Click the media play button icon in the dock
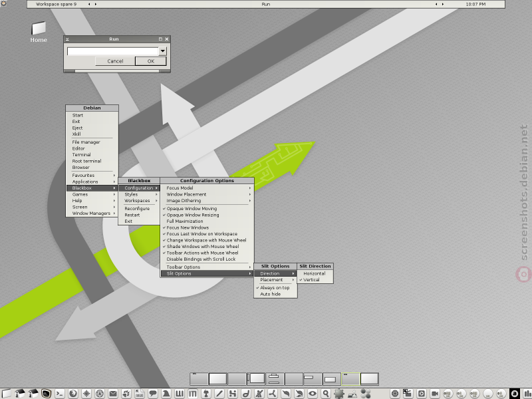Image resolution: width=532 pixels, height=399 pixels. pyautogui.click(x=421, y=394)
